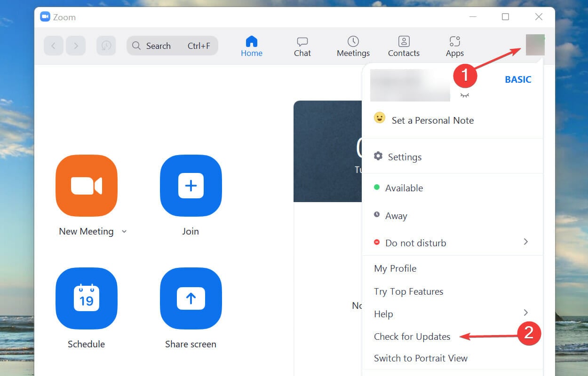Click the Share screen label text

[x=191, y=344]
